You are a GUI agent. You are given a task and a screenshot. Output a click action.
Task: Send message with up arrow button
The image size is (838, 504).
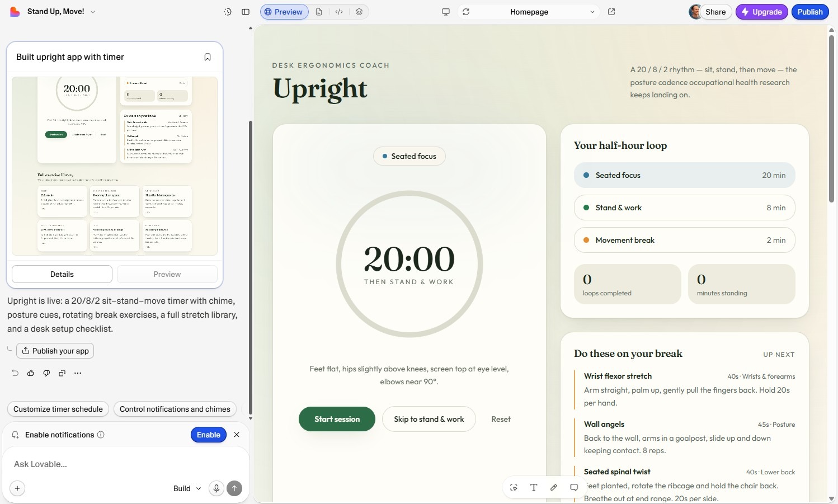(x=234, y=488)
